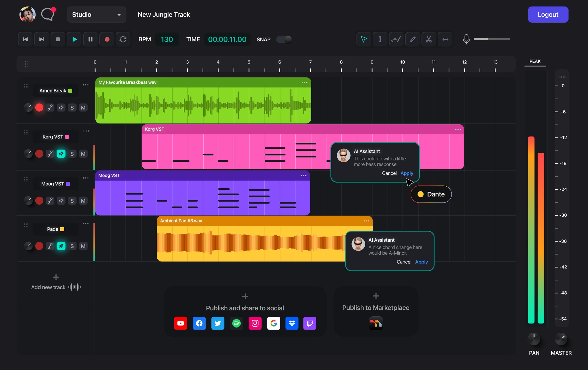Click the Twitch share icon
This screenshot has width=588, height=370.
pos(310,323)
